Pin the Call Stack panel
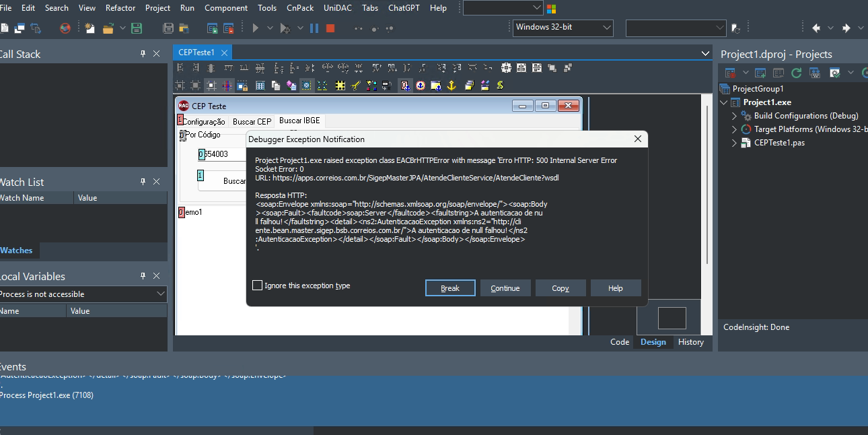The image size is (868, 435). tap(143, 54)
